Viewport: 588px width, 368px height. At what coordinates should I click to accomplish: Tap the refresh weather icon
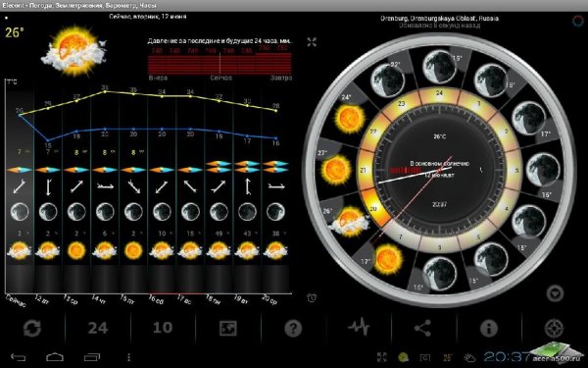pos(32,329)
